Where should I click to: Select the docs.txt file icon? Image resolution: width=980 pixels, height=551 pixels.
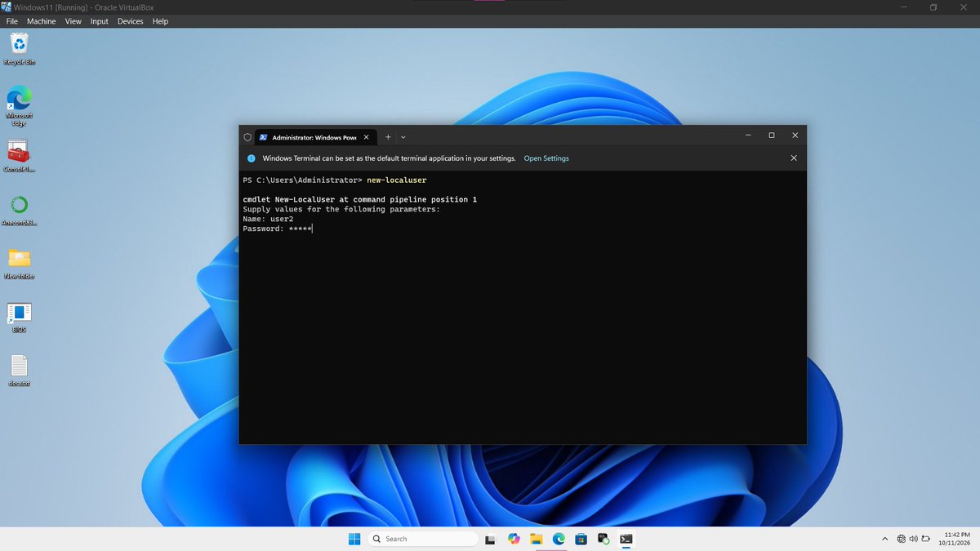pos(20,371)
